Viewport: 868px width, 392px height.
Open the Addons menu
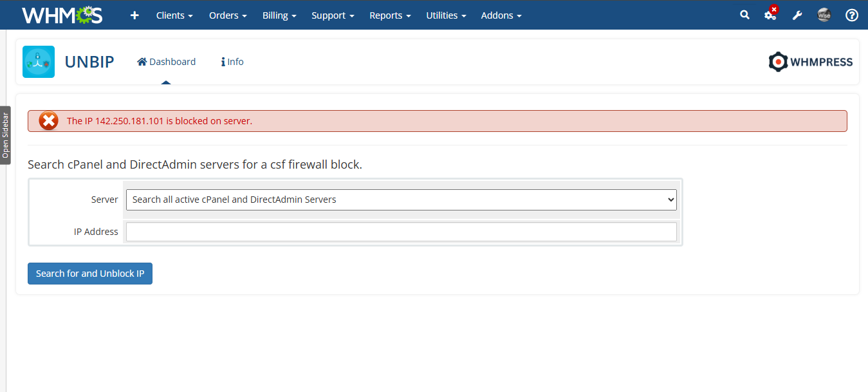(501, 15)
